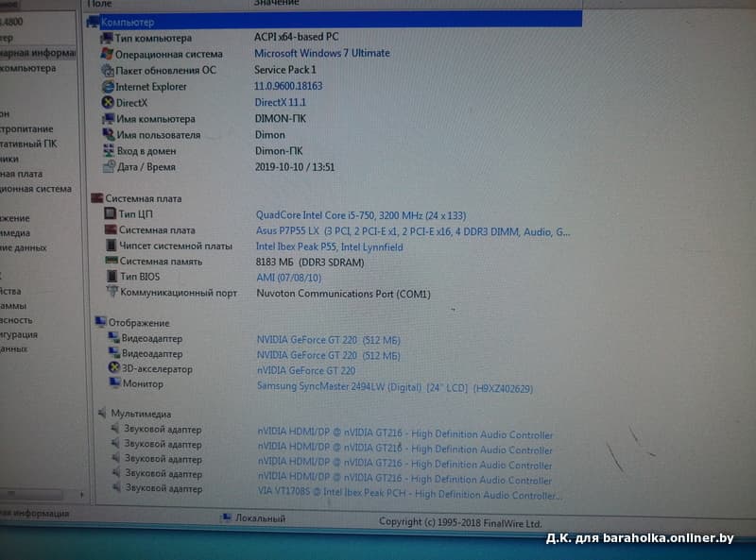This screenshot has height=560, width=756.
Task: Select the Мультимедиа group header
Action: click(141, 414)
